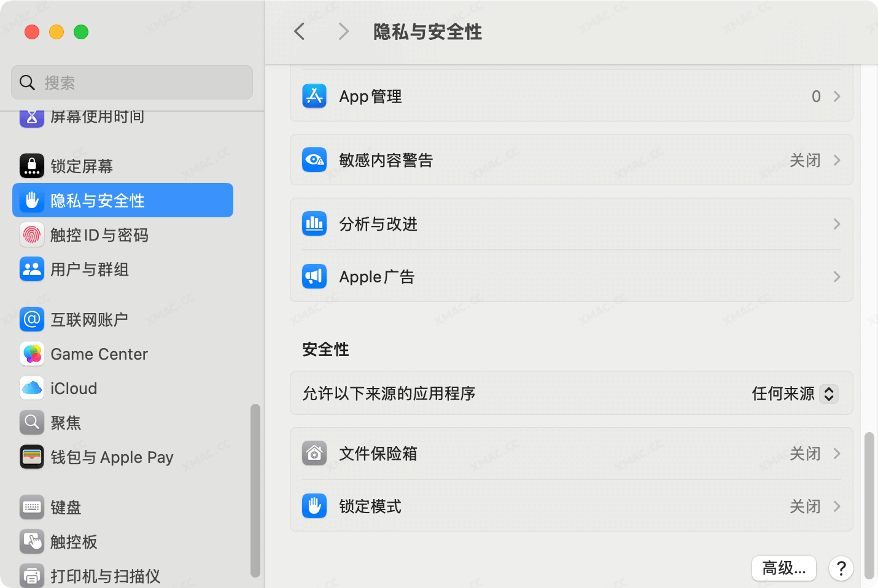Expand 分析与改进 via its chevron
The width and height of the screenshot is (878, 588).
(837, 224)
